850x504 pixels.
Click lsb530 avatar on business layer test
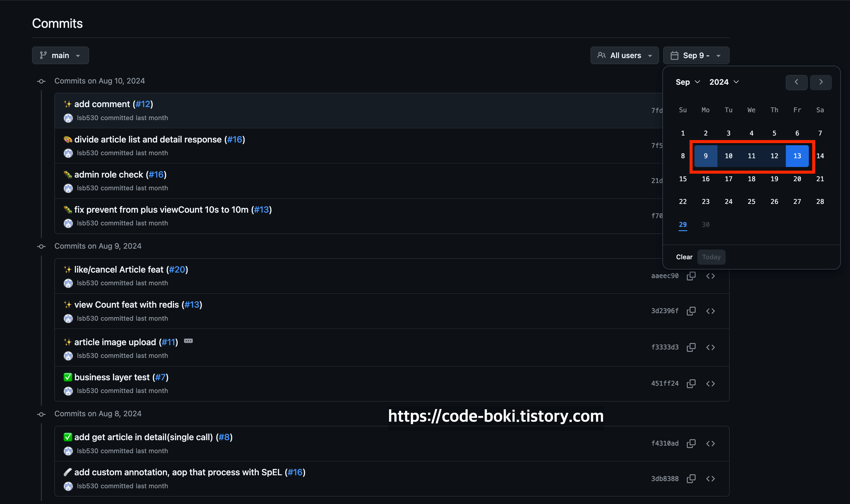click(x=68, y=391)
